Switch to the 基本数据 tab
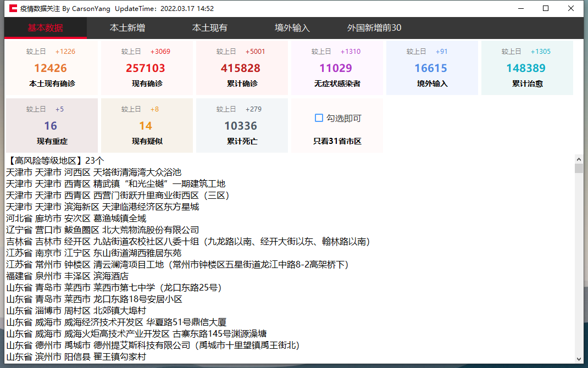588x368 pixels. click(46, 28)
